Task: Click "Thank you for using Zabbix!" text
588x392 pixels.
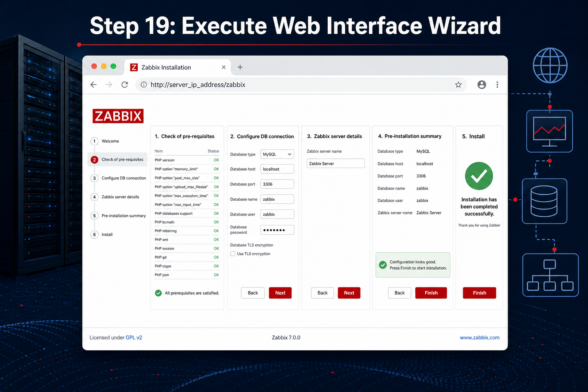Action: coord(479,225)
